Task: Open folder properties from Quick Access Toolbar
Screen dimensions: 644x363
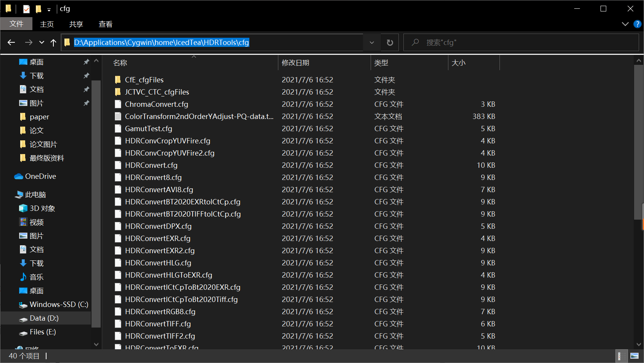Action: 27,8
